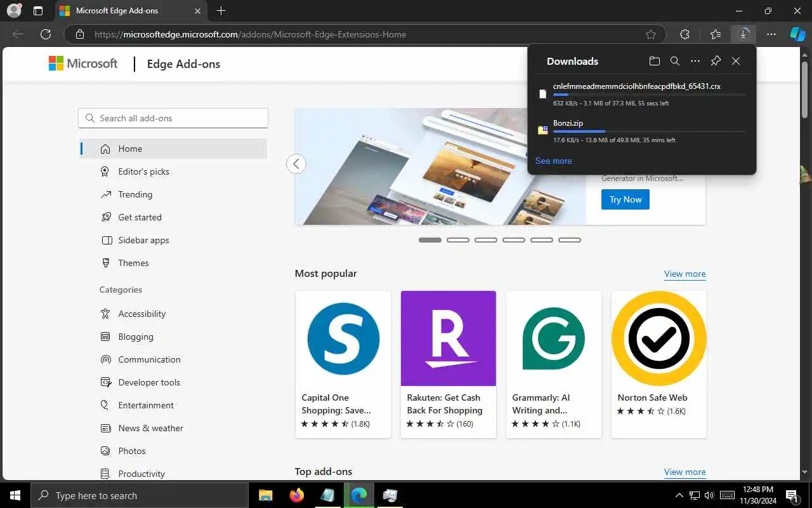Image resolution: width=812 pixels, height=508 pixels.
Task: Add this page to favorites star
Action: (x=650, y=34)
